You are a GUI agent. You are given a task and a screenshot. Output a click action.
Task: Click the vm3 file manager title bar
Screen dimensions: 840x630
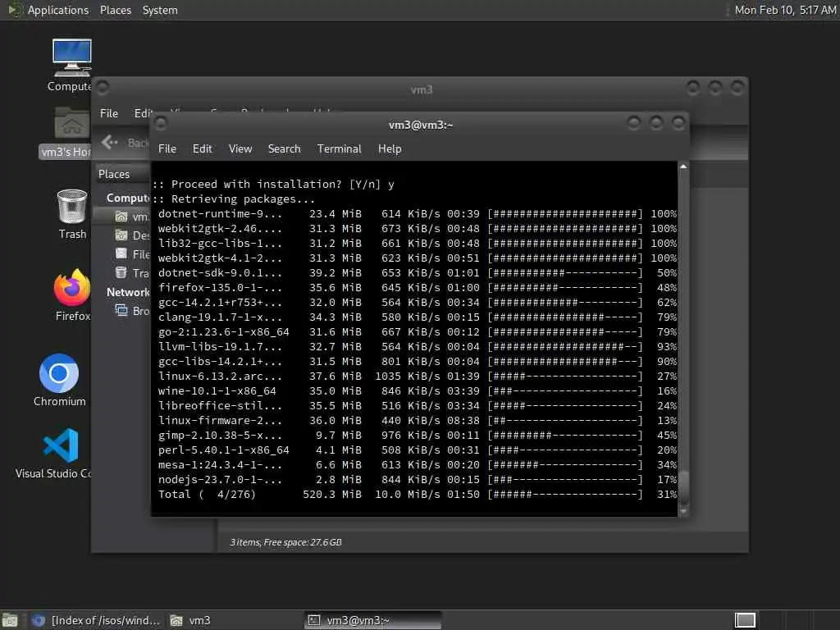coord(422,89)
